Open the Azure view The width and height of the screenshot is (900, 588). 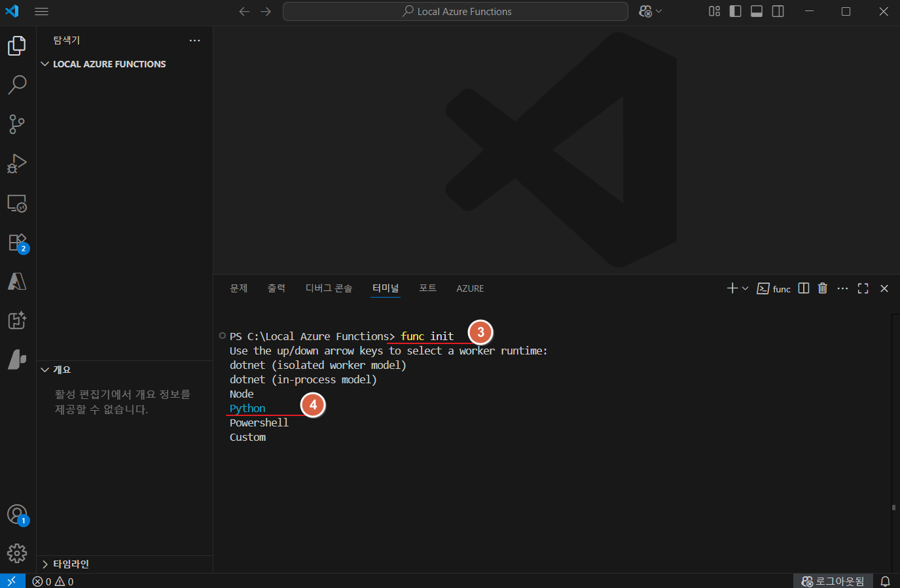17,281
